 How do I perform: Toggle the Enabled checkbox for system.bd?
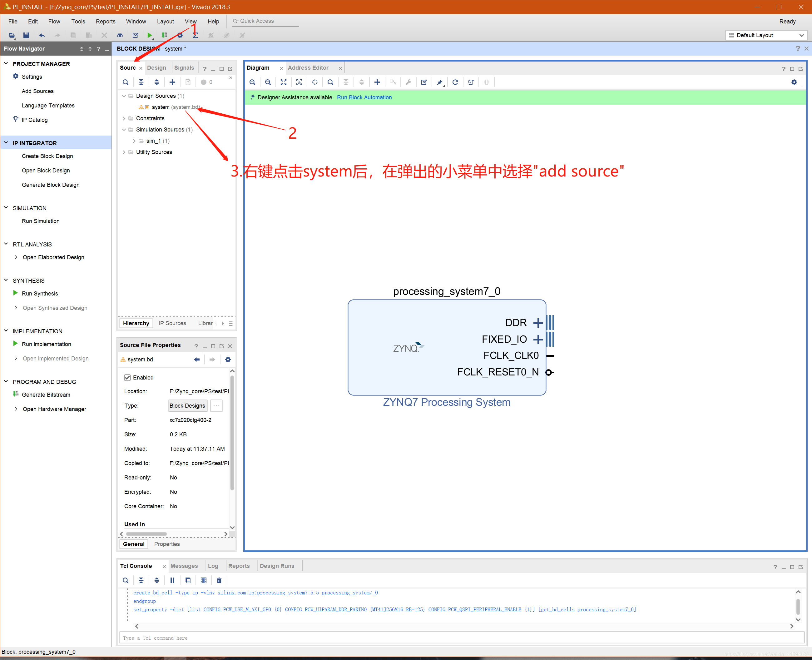(128, 378)
